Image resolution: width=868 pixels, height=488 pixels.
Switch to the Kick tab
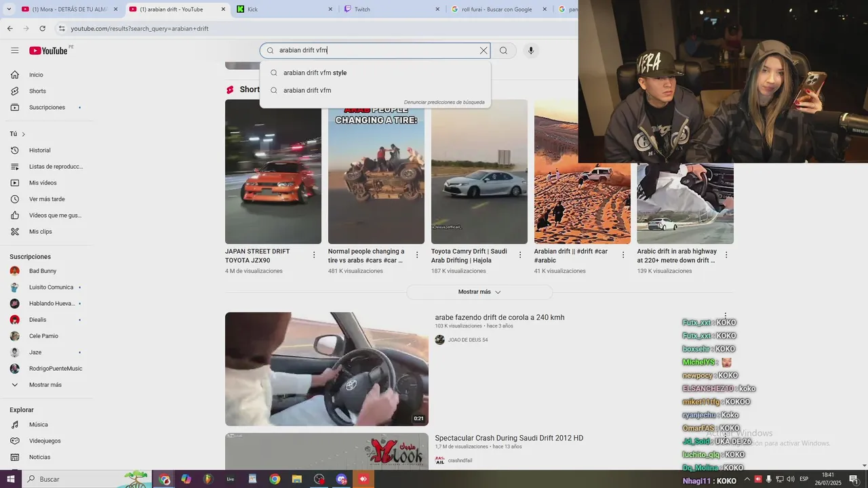pos(285,9)
